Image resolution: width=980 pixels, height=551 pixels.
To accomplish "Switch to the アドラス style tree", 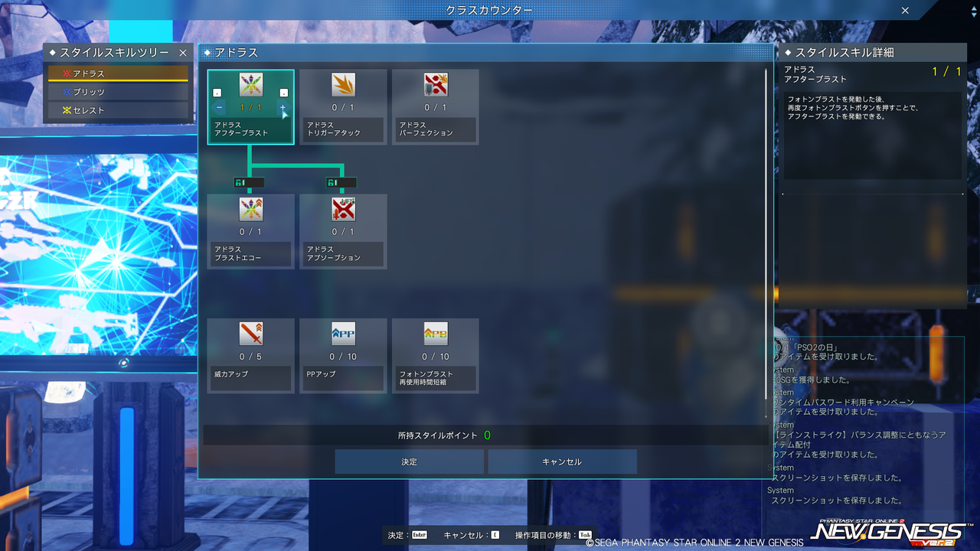I will pyautogui.click(x=118, y=73).
